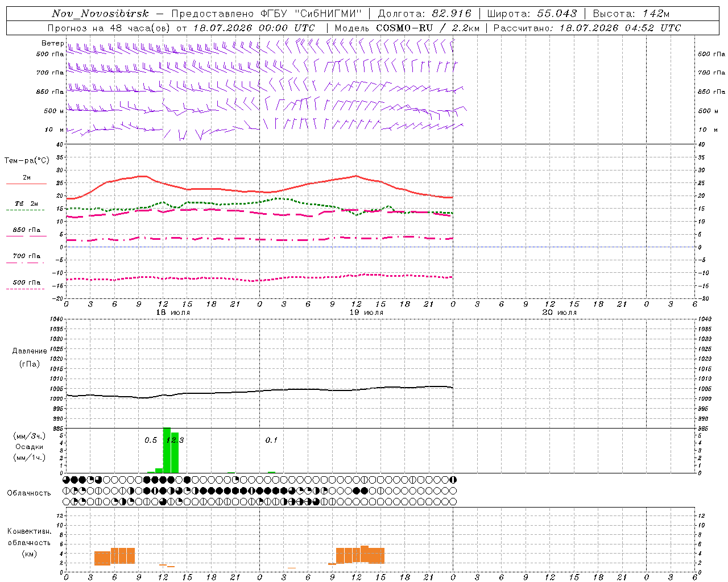This screenshot has height=582, width=728.
Task: Click the 12.3 precipitation value label
Action: pos(175,440)
